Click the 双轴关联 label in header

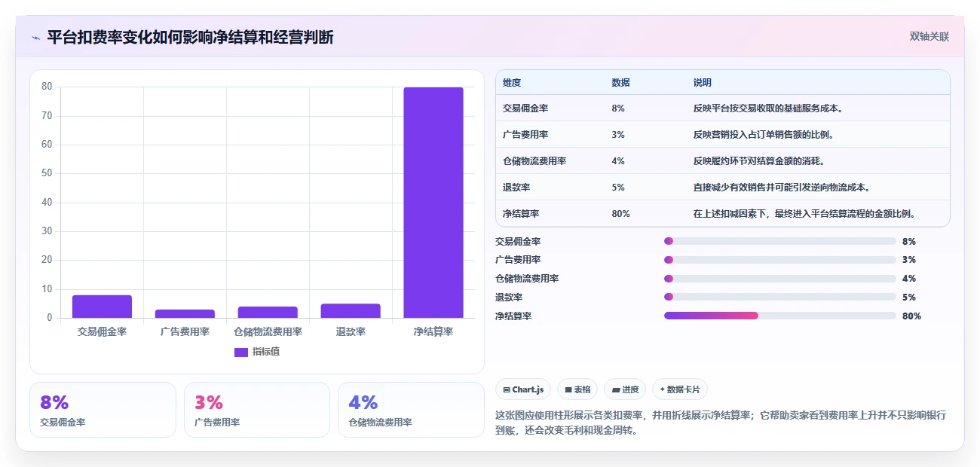[x=929, y=37]
